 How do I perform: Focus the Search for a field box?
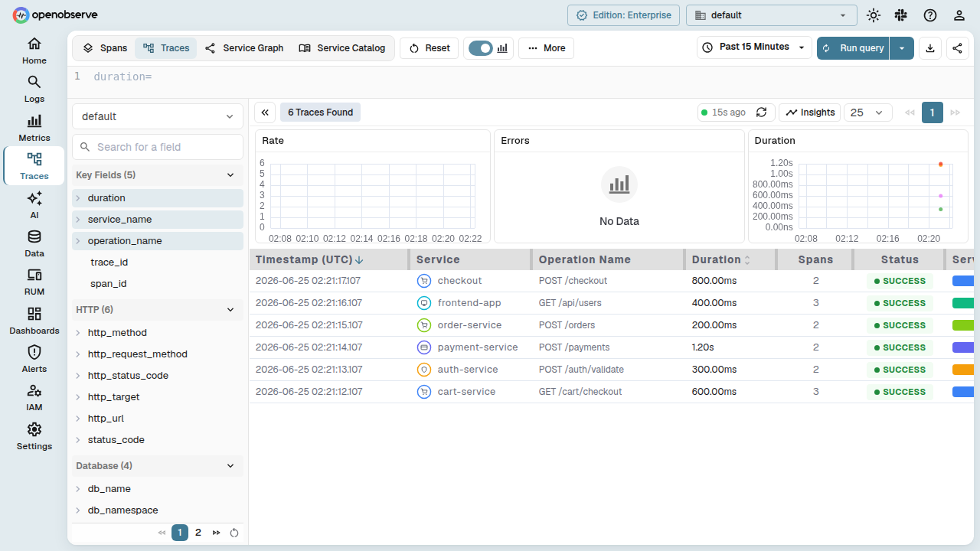(158, 147)
